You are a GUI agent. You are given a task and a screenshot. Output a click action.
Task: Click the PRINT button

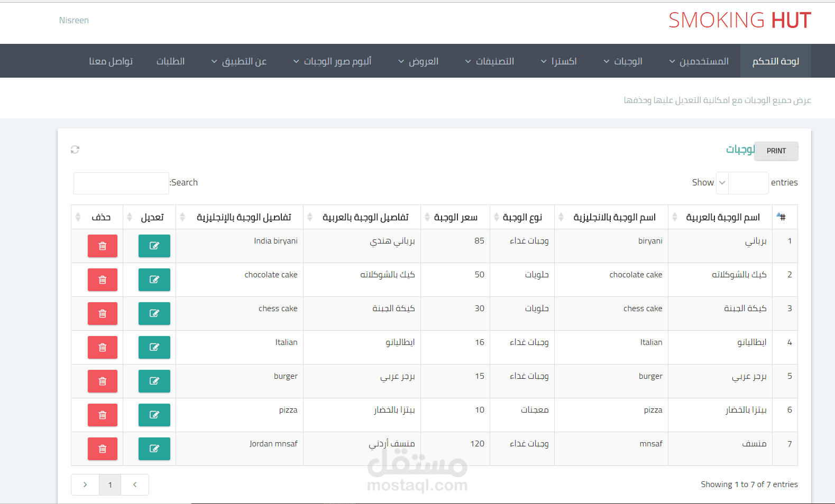point(776,151)
